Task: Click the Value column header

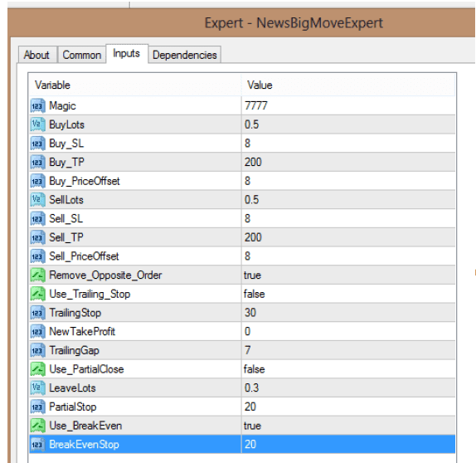Action: click(x=348, y=85)
